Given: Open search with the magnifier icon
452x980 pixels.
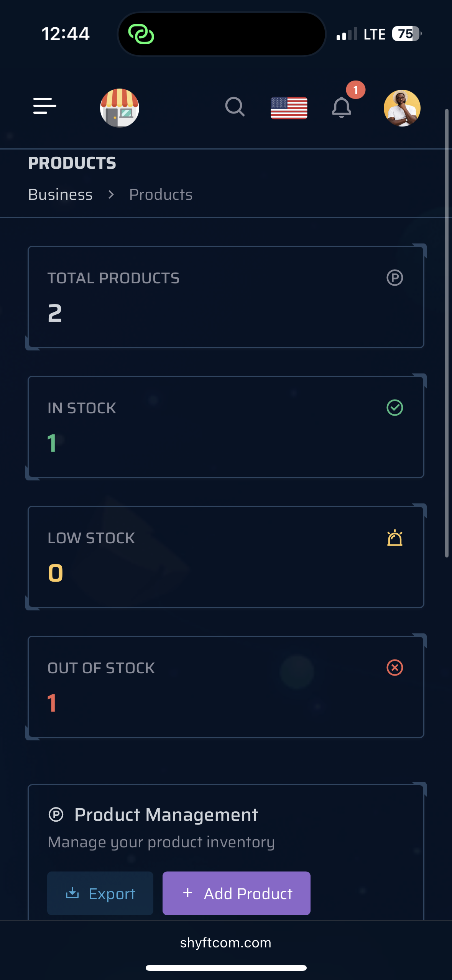Looking at the screenshot, I should (235, 107).
